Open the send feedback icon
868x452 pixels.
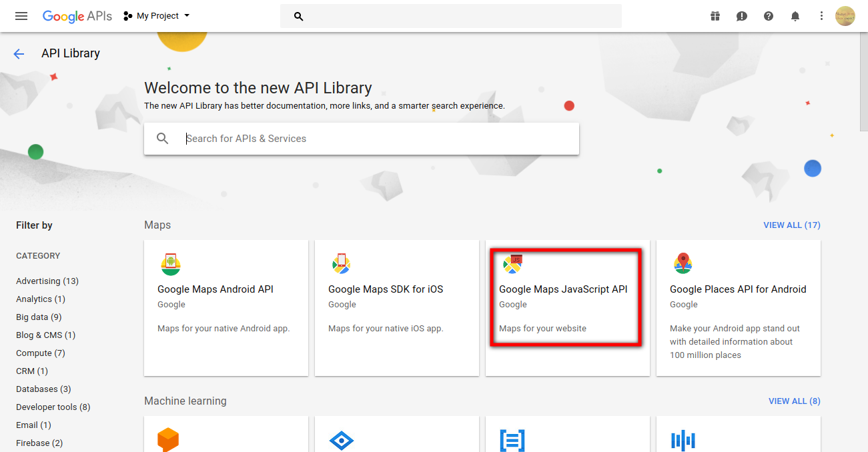click(x=742, y=16)
